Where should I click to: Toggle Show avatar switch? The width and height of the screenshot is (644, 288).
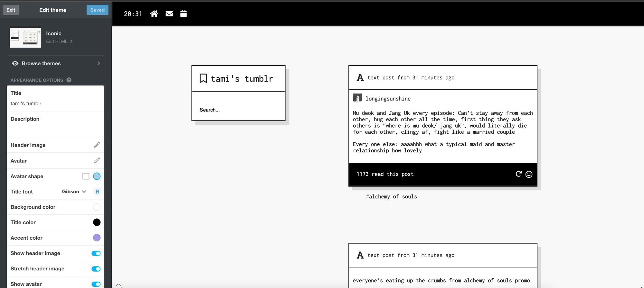(x=96, y=284)
